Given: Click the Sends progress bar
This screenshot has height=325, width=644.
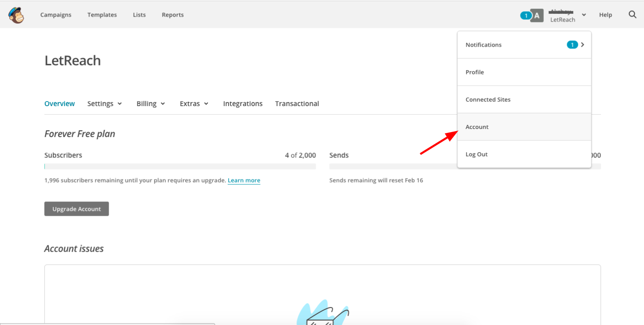Looking at the screenshot, I should tap(465, 167).
